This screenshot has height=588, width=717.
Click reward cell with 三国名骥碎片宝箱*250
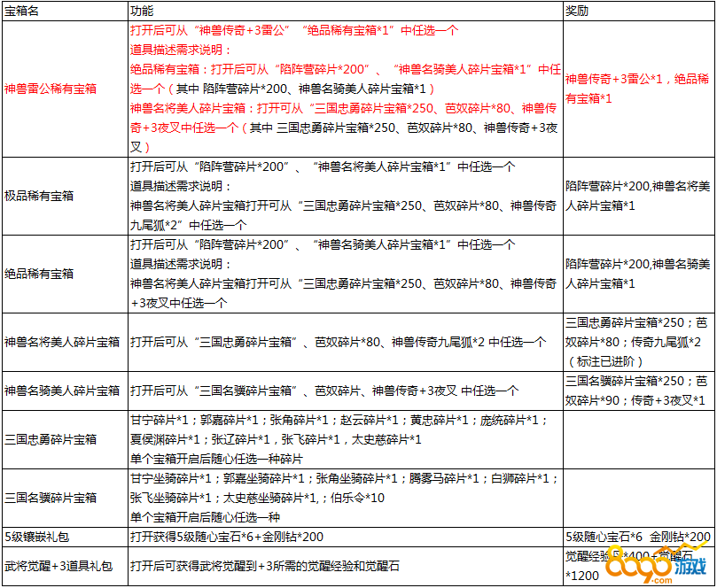coord(636,391)
